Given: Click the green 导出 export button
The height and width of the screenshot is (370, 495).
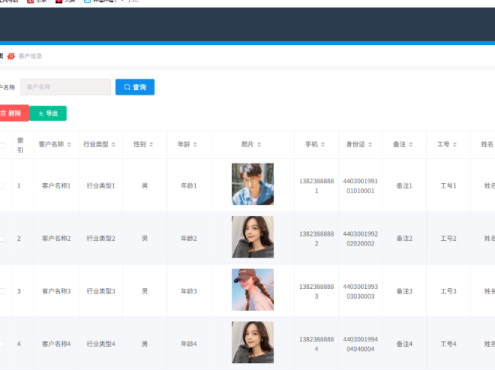Looking at the screenshot, I should 48,113.
